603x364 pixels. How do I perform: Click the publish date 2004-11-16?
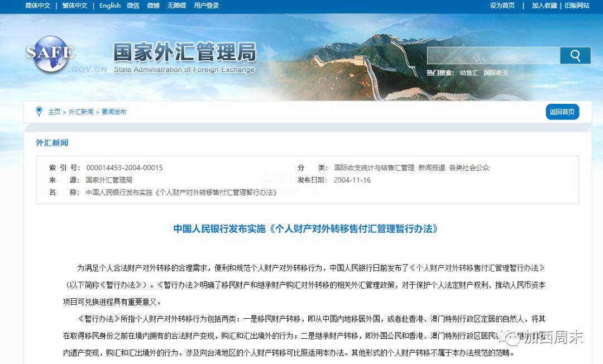[352, 180]
